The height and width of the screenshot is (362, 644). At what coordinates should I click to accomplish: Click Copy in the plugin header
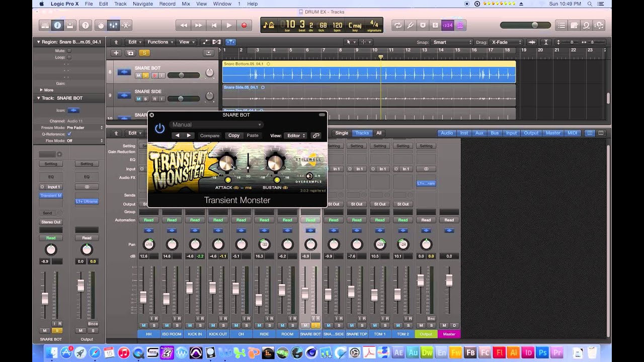pos(234,135)
